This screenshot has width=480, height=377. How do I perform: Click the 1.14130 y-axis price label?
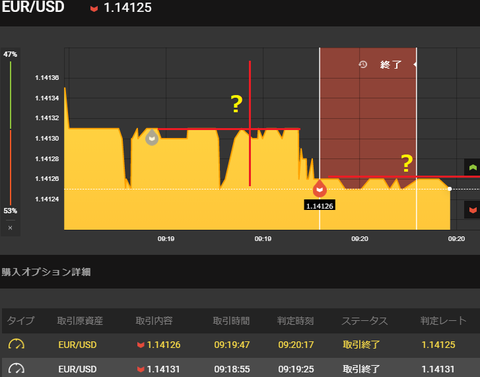(x=47, y=138)
